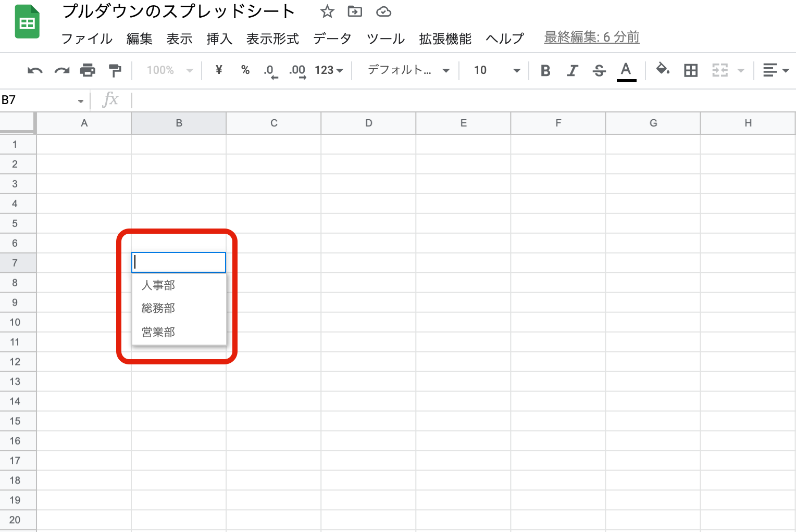Image resolution: width=796 pixels, height=532 pixels.
Task: Check cloud save status icon
Action: pyautogui.click(x=384, y=11)
